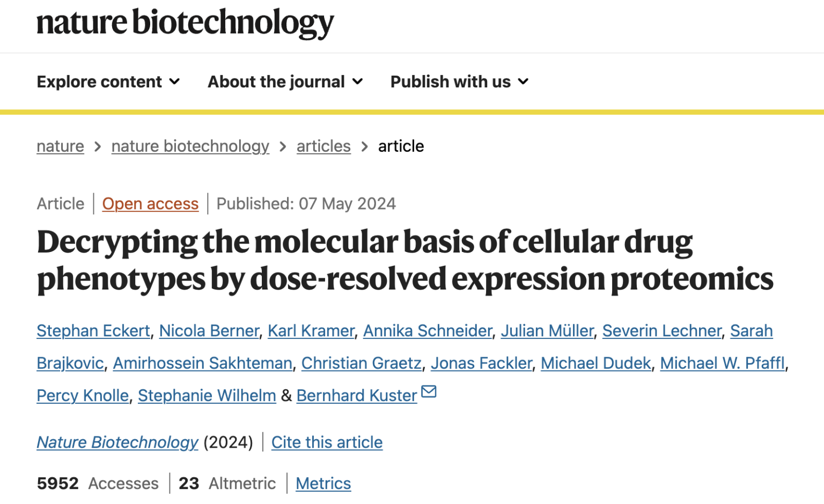Image resolution: width=824 pixels, height=504 pixels.
Task: Click the Bernhard Kuster author link
Action: tap(356, 395)
